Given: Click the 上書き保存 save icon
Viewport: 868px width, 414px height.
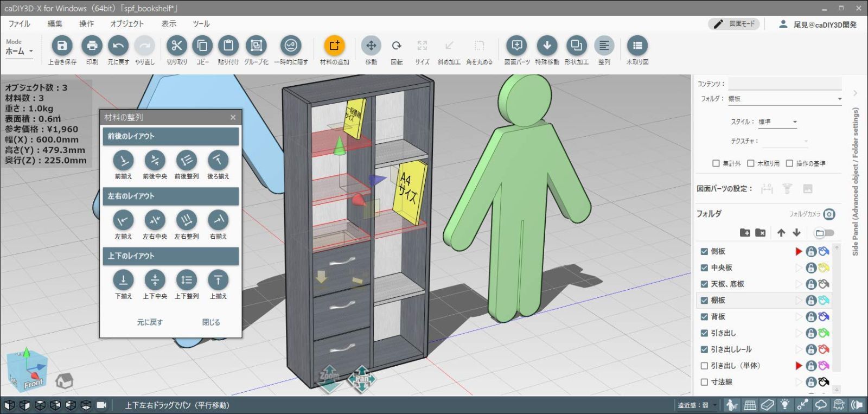Looking at the screenshot, I should coord(62,46).
